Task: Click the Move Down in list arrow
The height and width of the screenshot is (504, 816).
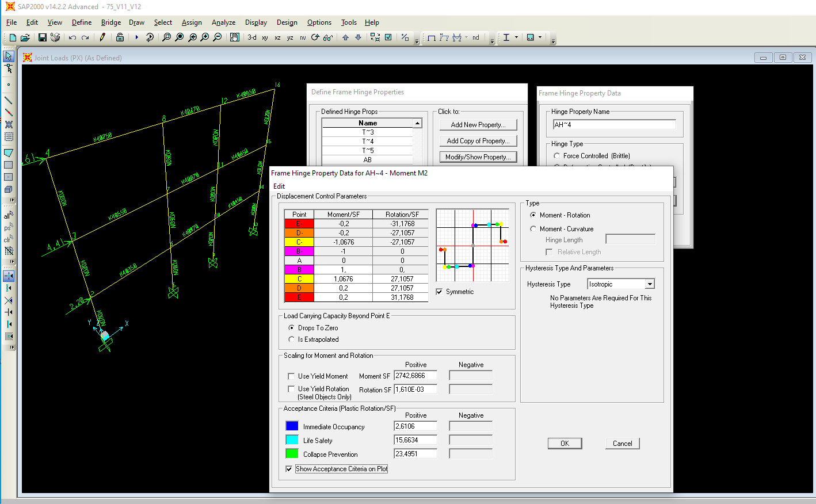Action: coord(358,37)
